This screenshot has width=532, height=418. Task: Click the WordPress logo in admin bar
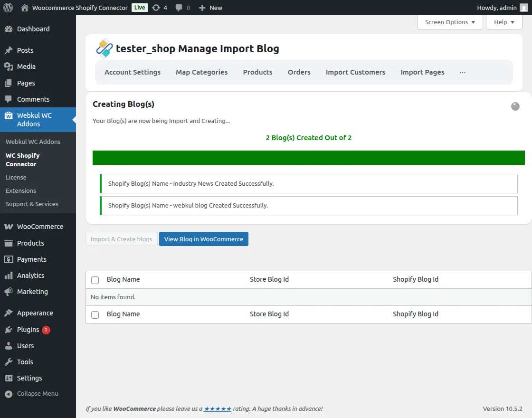point(8,8)
